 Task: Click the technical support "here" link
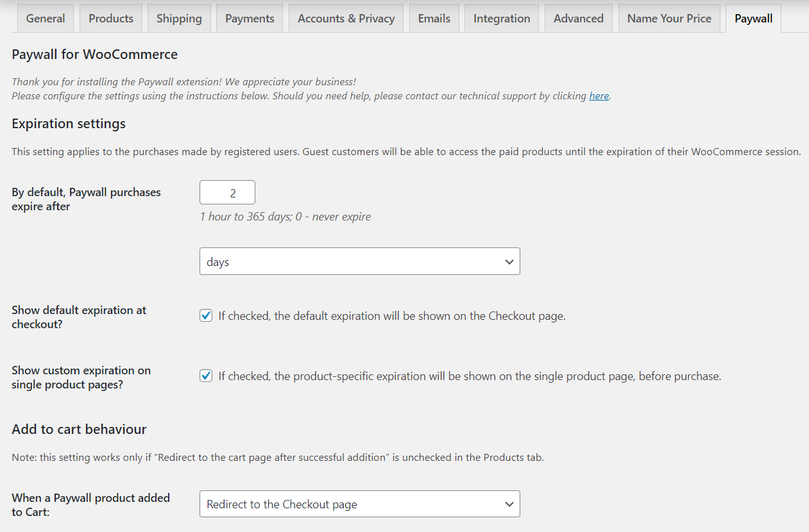599,96
